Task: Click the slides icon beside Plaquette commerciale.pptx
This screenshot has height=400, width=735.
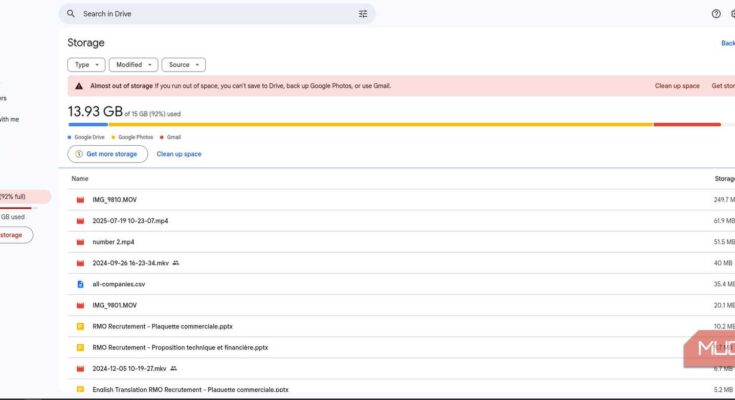Action: (80, 326)
